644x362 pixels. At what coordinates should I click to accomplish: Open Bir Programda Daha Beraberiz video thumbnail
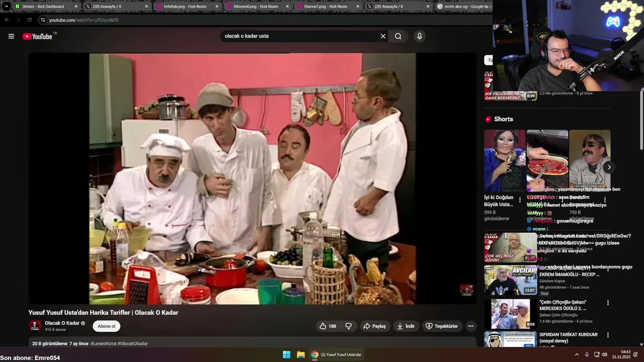tap(510, 85)
